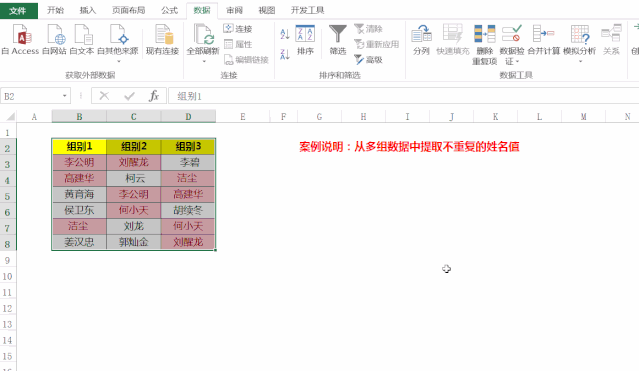Select column C header
Image resolution: width=639 pixels, height=371 pixels.
[x=134, y=117]
